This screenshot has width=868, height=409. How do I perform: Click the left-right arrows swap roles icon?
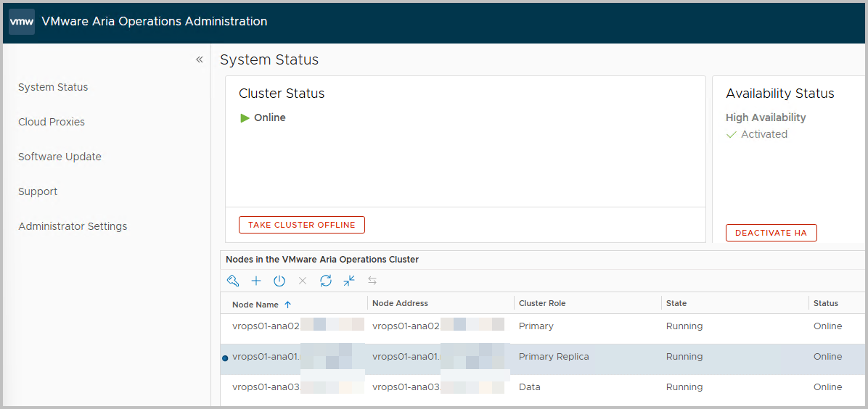click(x=372, y=281)
